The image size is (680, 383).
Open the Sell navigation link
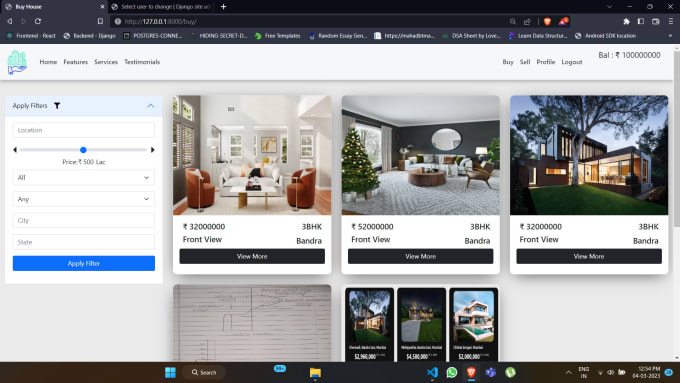tap(525, 62)
